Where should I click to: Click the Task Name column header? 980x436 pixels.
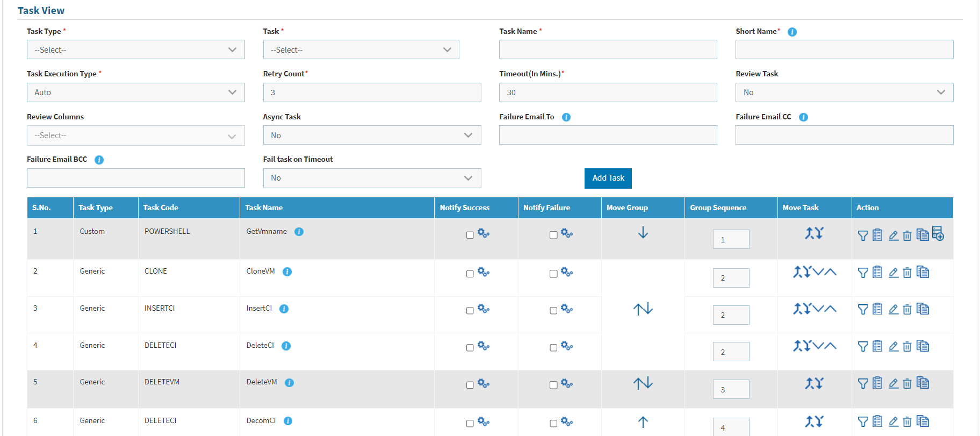(x=337, y=208)
